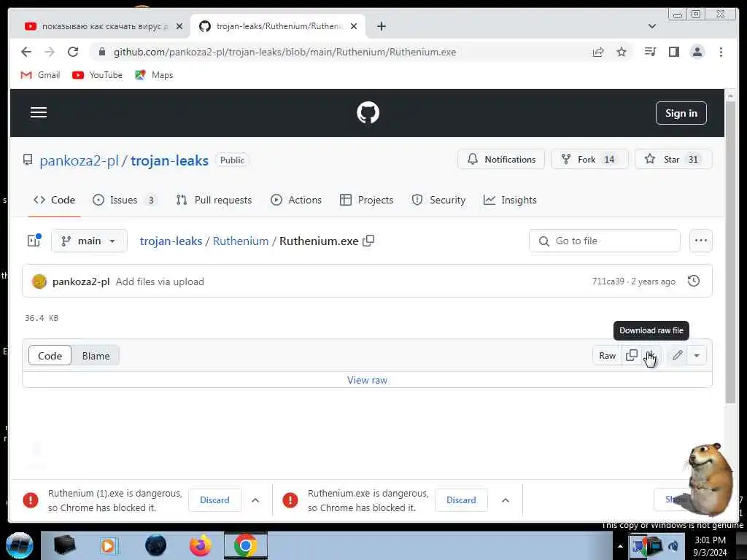
Task: Copy the Ruthenium.exe file path
Action: [368, 241]
